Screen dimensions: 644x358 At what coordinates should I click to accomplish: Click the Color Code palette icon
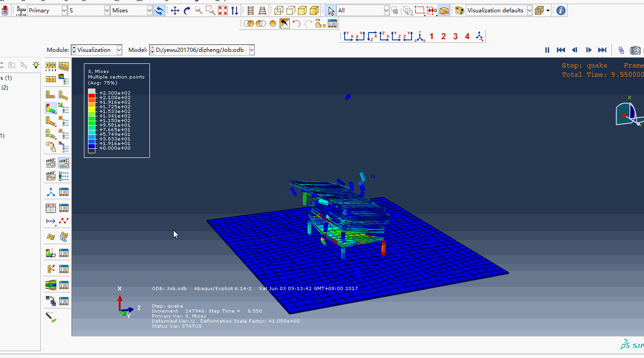click(459, 11)
